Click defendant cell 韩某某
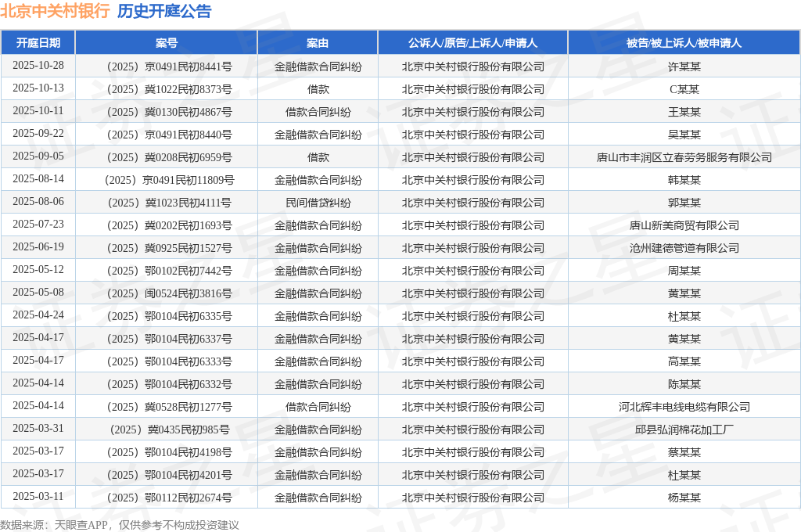Screen dimensions: 801x532 [x=684, y=180]
